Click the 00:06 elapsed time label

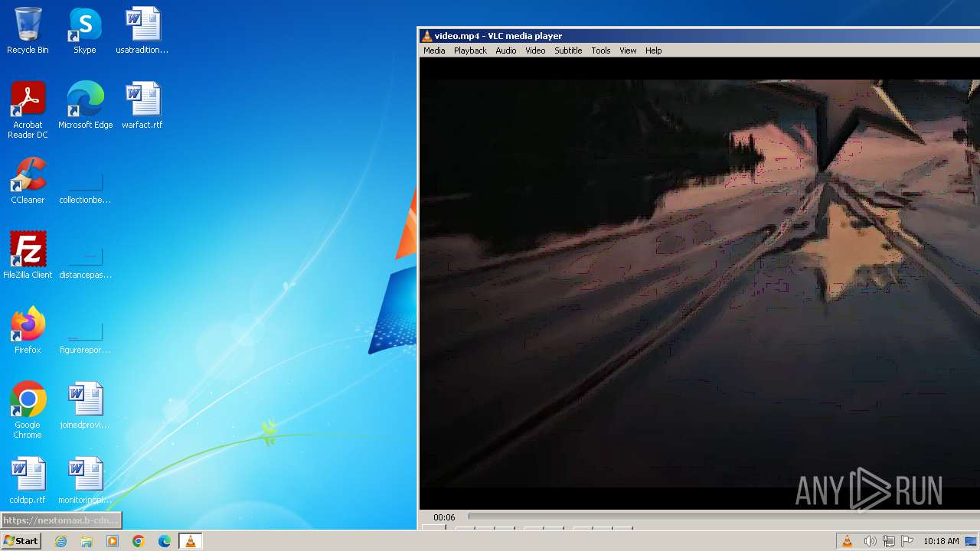pos(444,517)
